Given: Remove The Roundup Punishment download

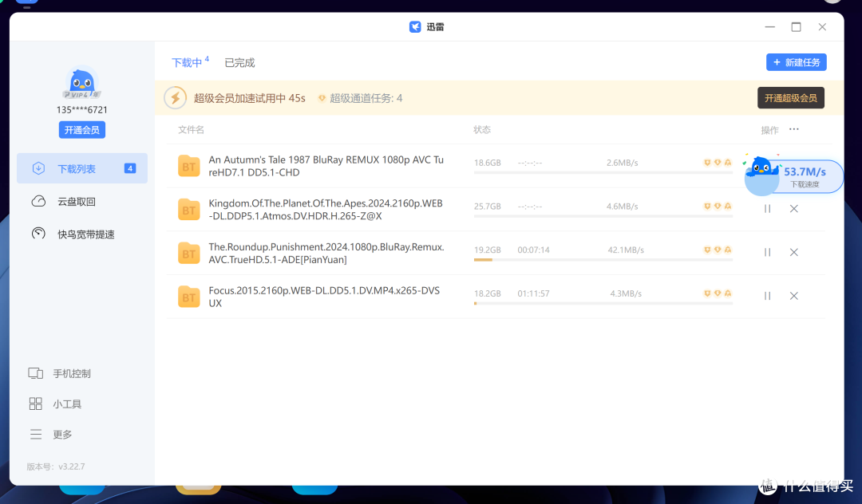Looking at the screenshot, I should pos(794,252).
